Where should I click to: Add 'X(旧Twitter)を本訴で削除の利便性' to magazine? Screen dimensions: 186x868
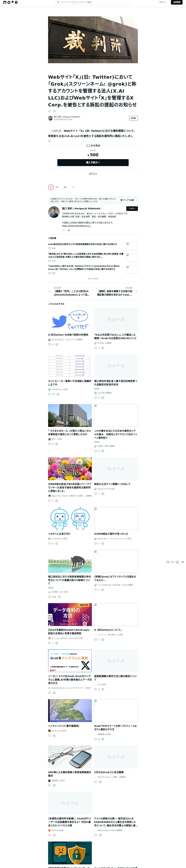point(57,344)
